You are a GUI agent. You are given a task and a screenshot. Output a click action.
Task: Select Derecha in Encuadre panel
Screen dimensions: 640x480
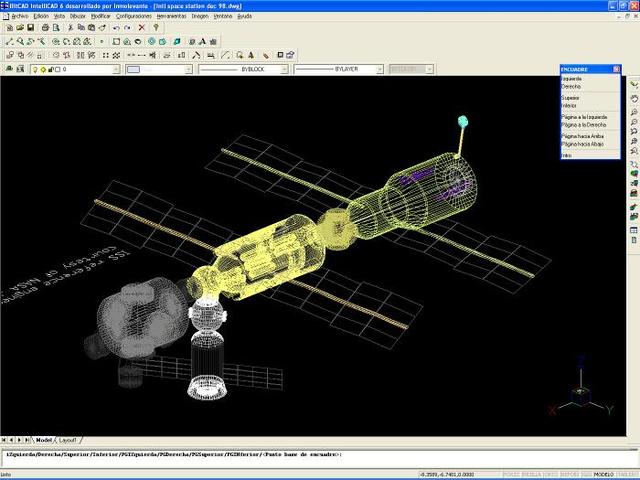pyautogui.click(x=571, y=87)
